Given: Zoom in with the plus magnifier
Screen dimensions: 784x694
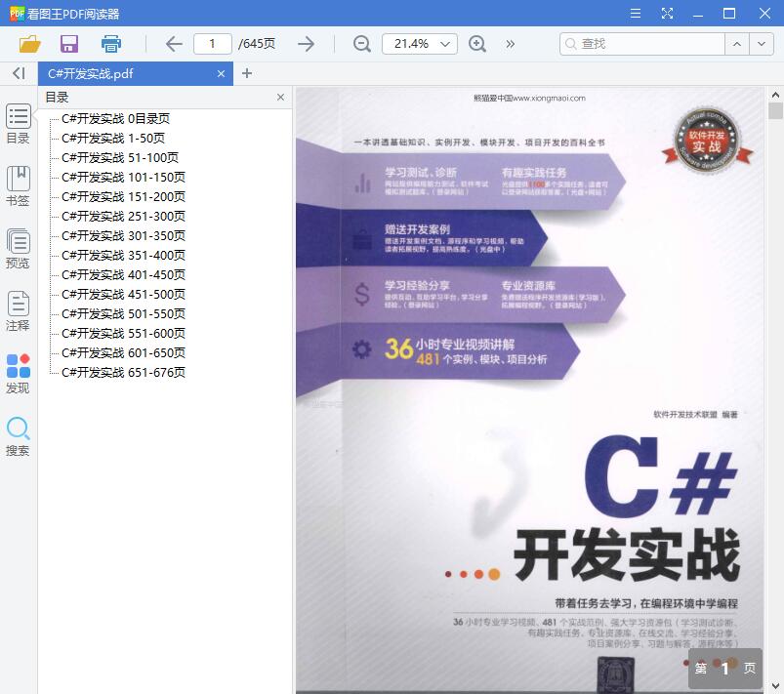Looking at the screenshot, I should (477, 44).
